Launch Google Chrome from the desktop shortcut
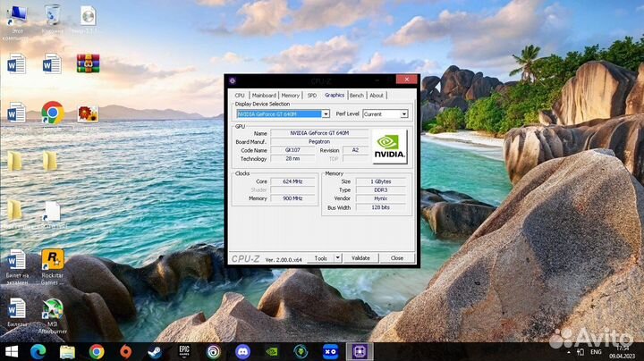The height and width of the screenshot is (361, 644). (52, 113)
